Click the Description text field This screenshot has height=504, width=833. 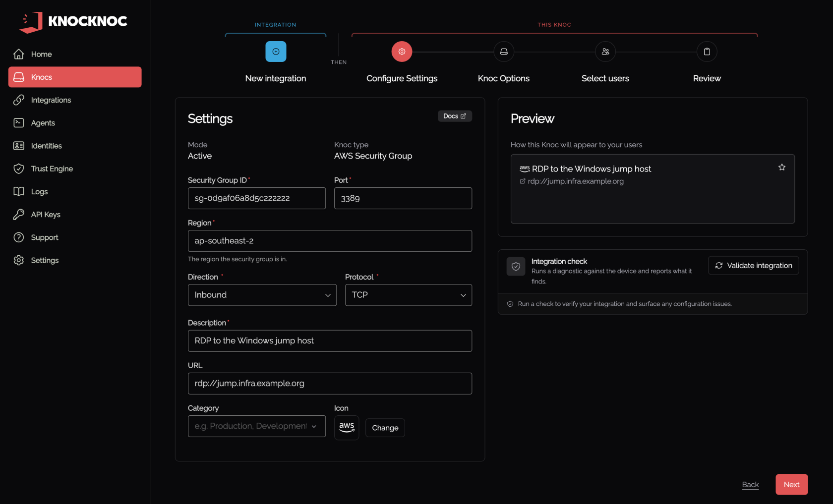point(330,341)
